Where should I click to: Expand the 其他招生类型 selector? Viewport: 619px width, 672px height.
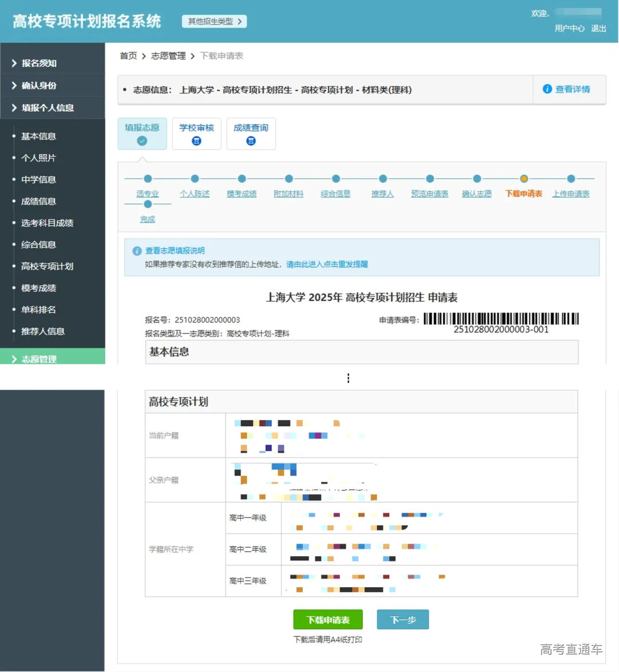pos(214,21)
